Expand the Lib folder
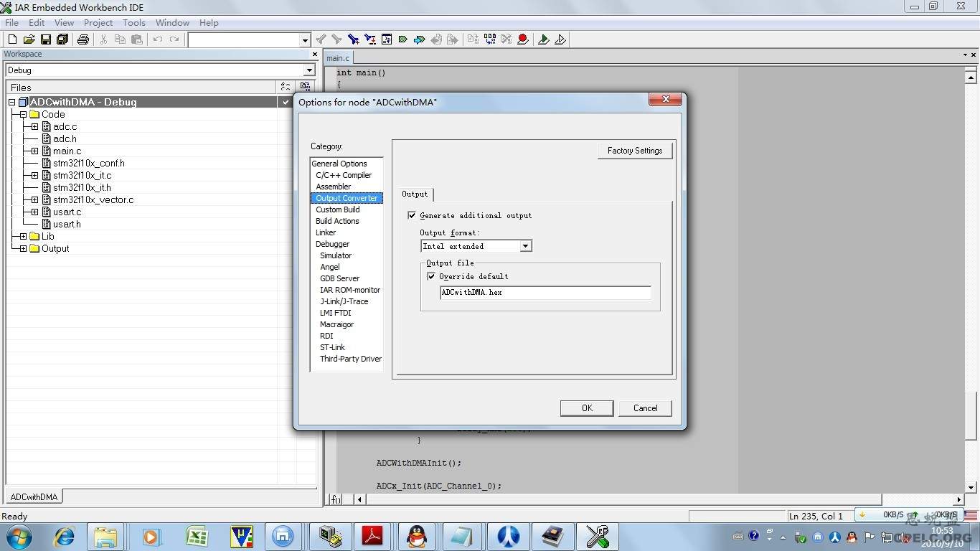 pos(23,236)
